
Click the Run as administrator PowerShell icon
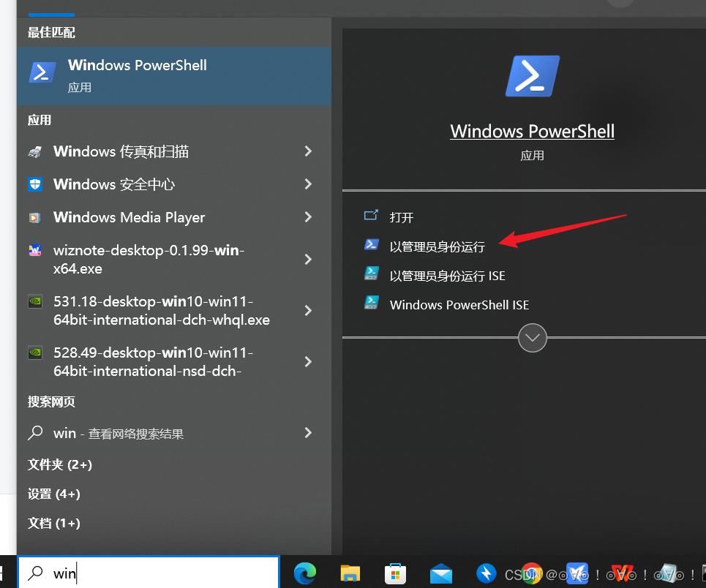coord(372,244)
